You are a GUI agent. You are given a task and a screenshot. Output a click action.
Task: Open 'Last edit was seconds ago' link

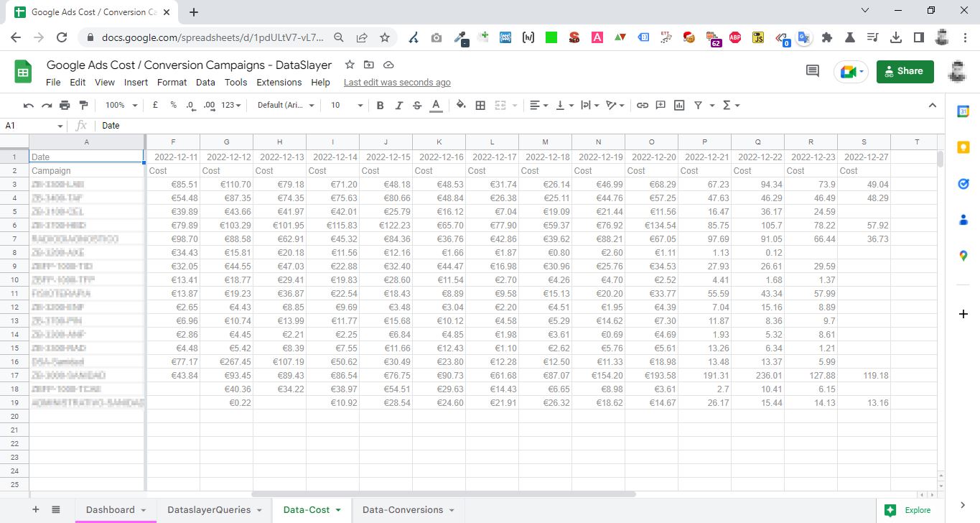[397, 82]
